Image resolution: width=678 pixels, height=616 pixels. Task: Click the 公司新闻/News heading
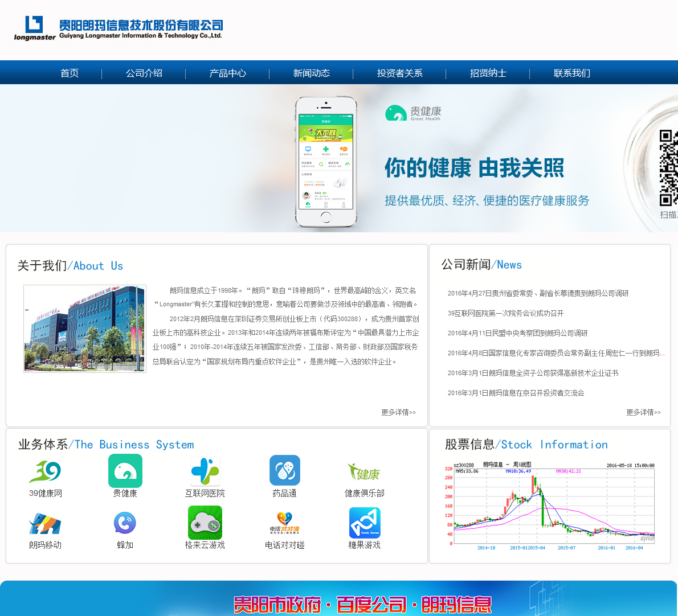[481, 265]
